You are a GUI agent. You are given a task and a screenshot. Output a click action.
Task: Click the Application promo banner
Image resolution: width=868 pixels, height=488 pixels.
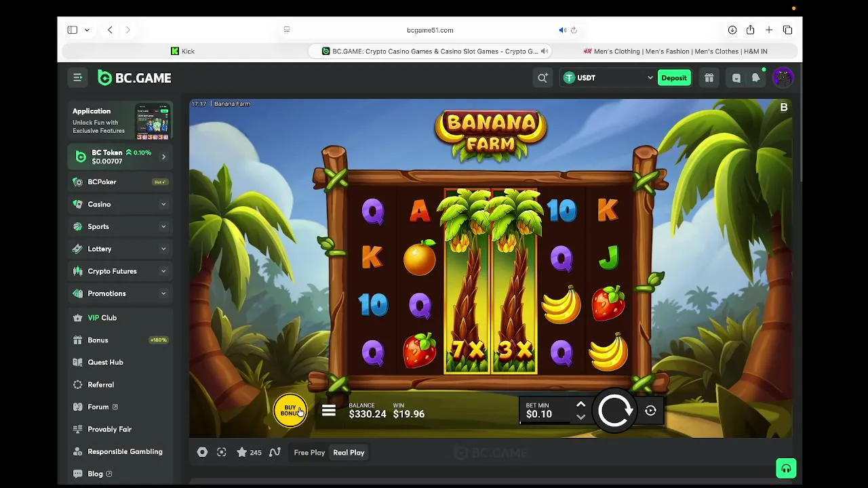(x=120, y=121)
